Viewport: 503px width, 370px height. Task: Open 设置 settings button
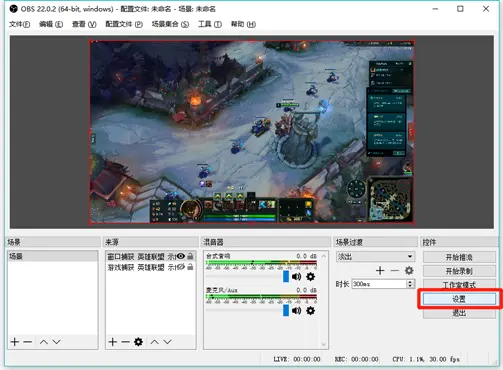coord(459,299)
